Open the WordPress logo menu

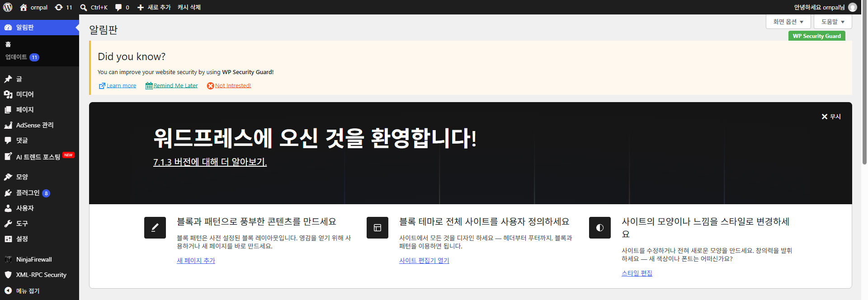tap(8, 7)
